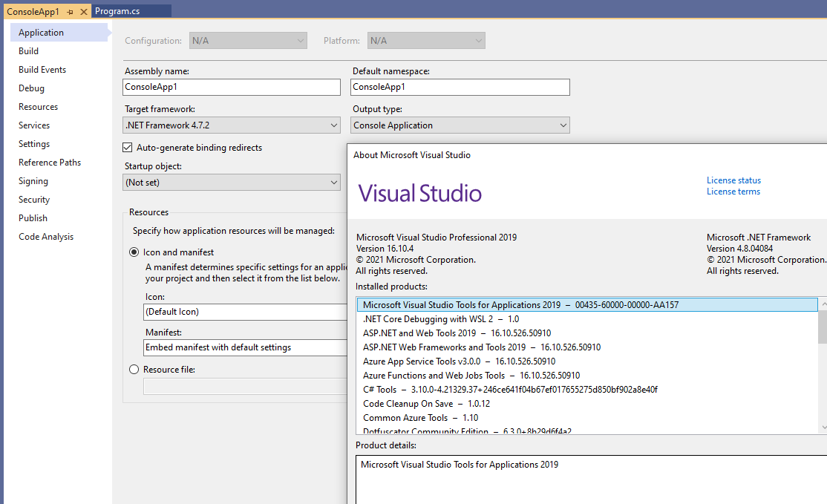Image resolution: width=827 pixels, height=504 pixels.
Task: Open the Build Events page
Action: coord(42,70)
